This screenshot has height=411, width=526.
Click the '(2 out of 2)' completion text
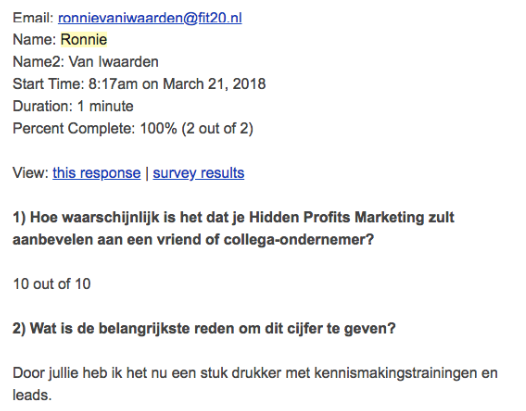[217, 129]
